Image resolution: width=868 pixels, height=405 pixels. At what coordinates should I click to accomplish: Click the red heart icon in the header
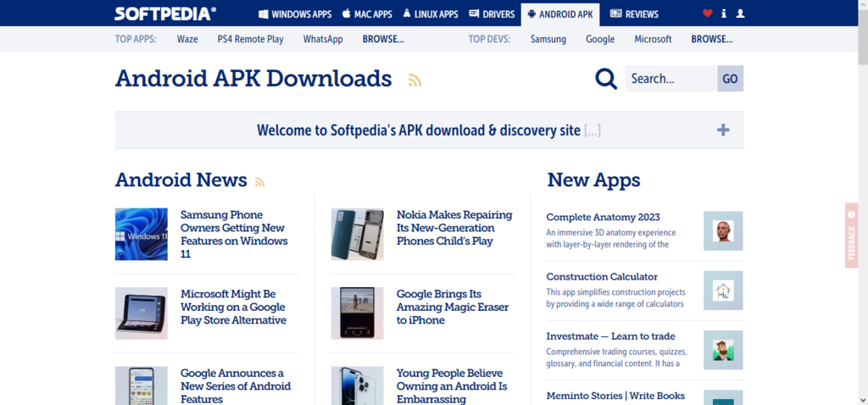(707, 14)
